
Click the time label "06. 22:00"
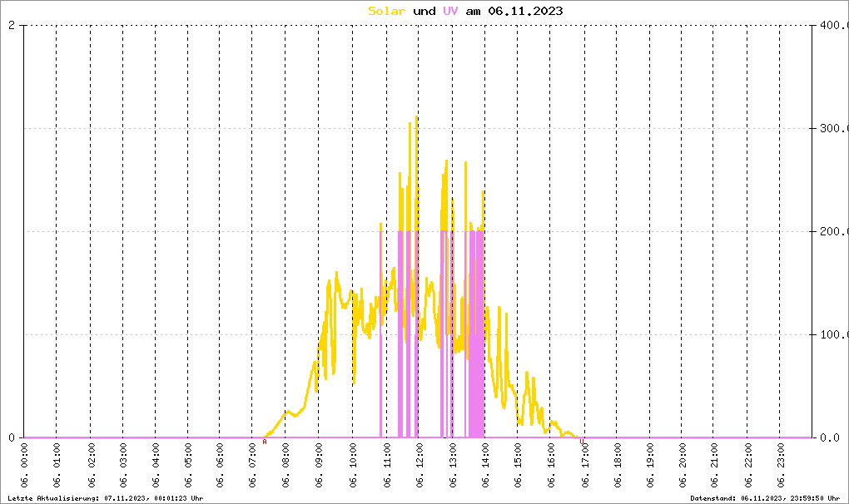click(747, 466)
